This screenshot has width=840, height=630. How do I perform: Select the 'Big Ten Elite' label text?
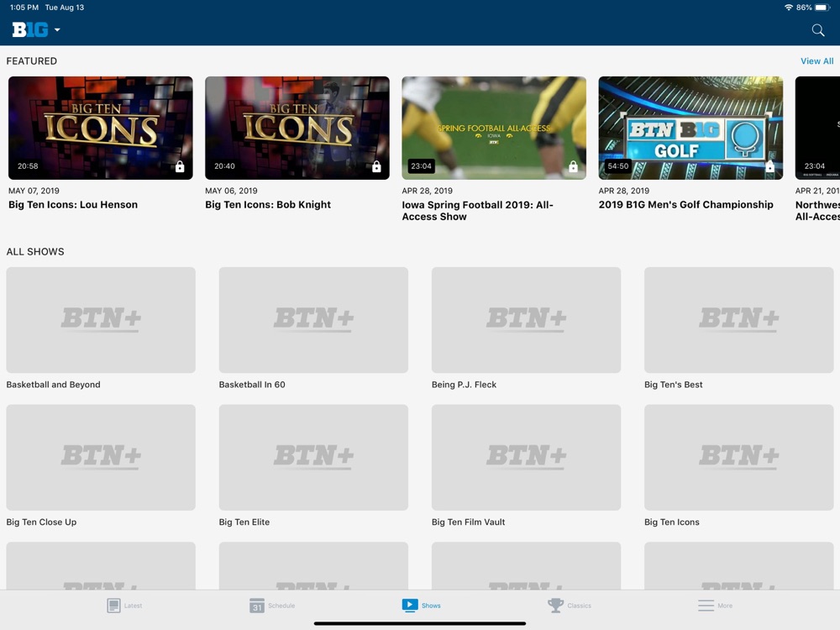click(244, 522)
